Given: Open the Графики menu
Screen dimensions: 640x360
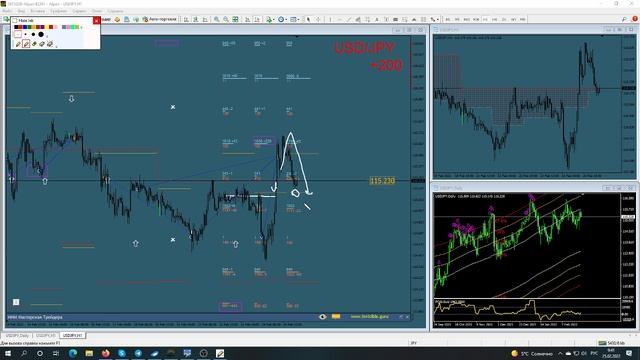Looking at the screenshot, I should [59, 11].
